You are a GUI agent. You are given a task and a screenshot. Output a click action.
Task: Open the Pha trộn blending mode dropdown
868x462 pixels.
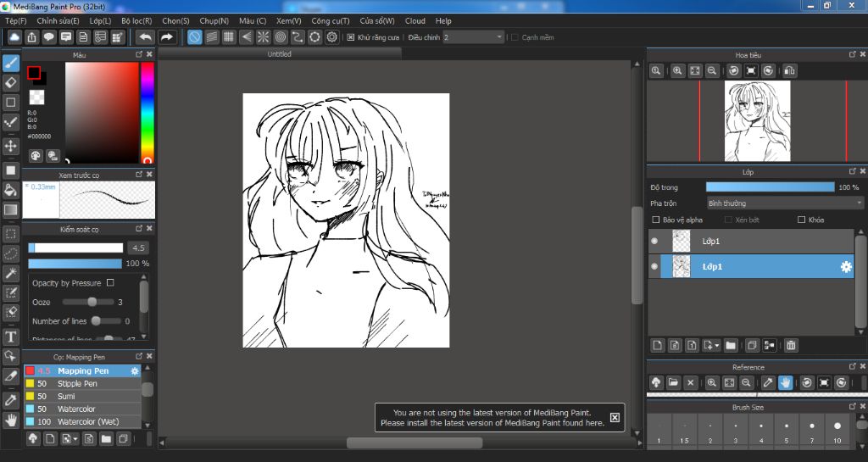click(x=785, y=203)
